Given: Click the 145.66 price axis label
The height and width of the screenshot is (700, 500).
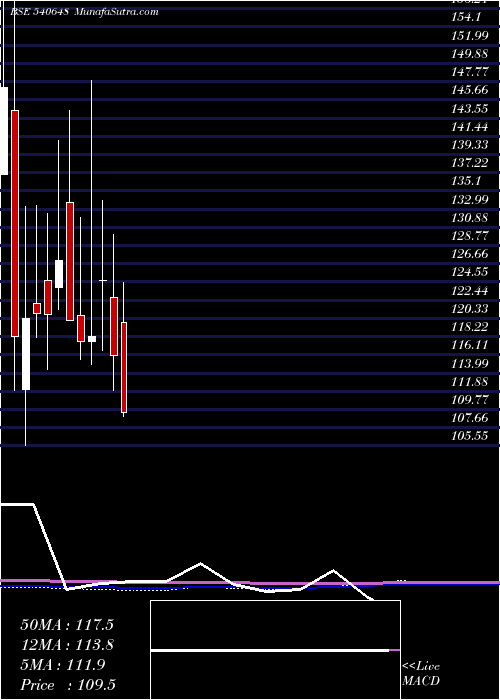Looking at the screenshot, I should [x=470, y=90].
